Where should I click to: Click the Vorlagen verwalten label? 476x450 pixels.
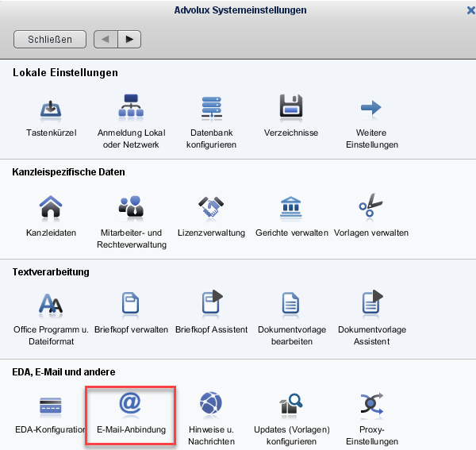click(x=371, y=233)
